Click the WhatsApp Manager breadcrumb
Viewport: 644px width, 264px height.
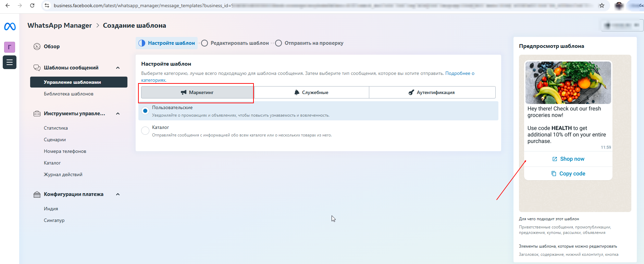[60, 26]
